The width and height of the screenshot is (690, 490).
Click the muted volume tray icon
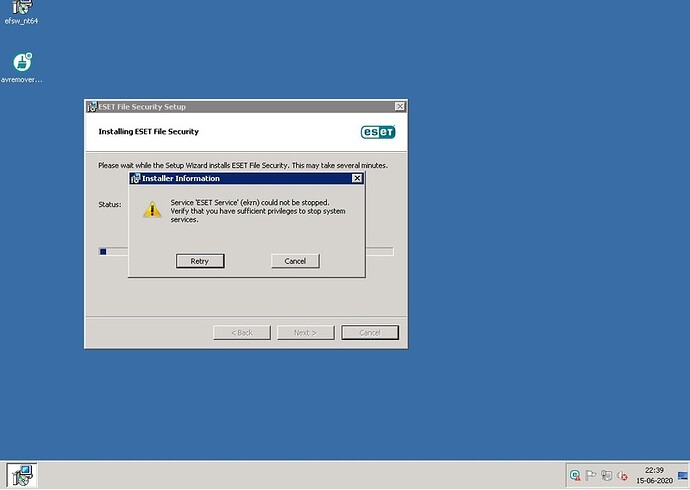[x=622, y=475]
